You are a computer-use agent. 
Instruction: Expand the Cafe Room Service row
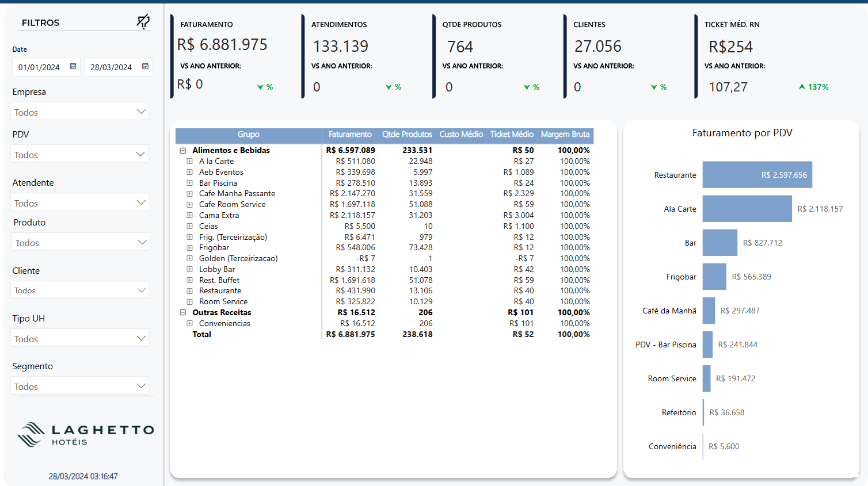[x=189, y=205]
